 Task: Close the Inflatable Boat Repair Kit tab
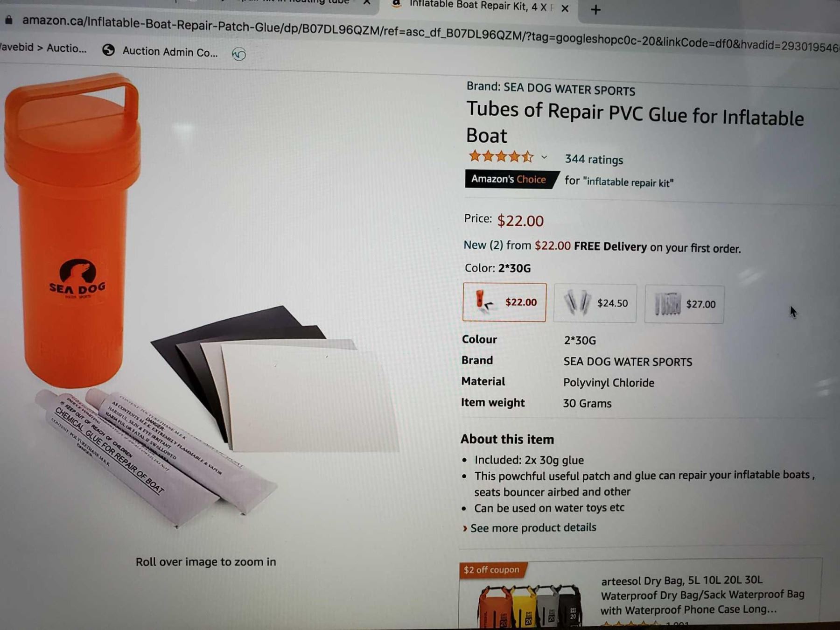pyautogui.click(x=565, y=8)
